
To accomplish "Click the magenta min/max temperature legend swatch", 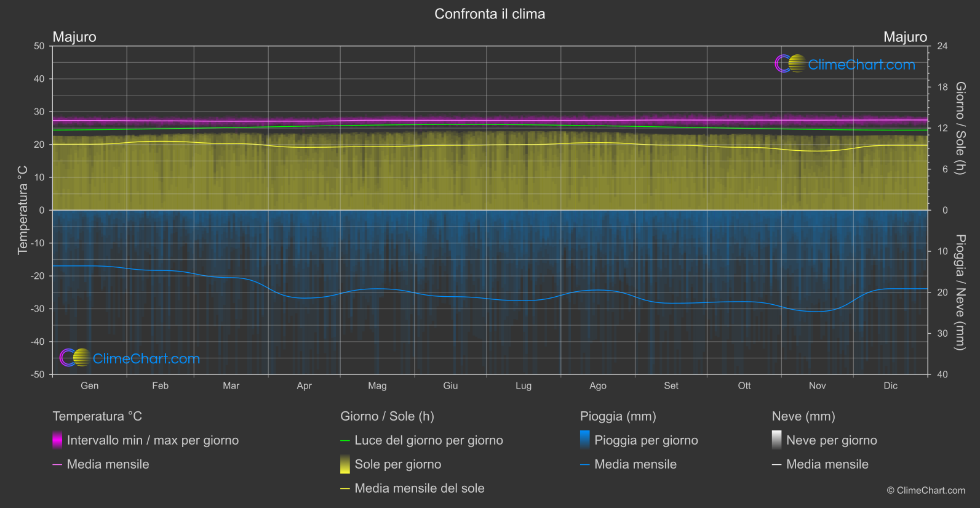I will coord(57,440).
